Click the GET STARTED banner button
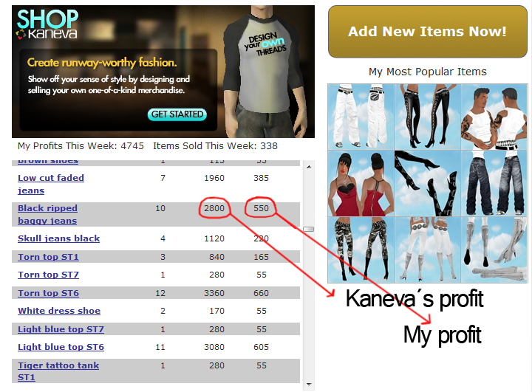This screenshot has height=392, width=532. tap(177, 114)
